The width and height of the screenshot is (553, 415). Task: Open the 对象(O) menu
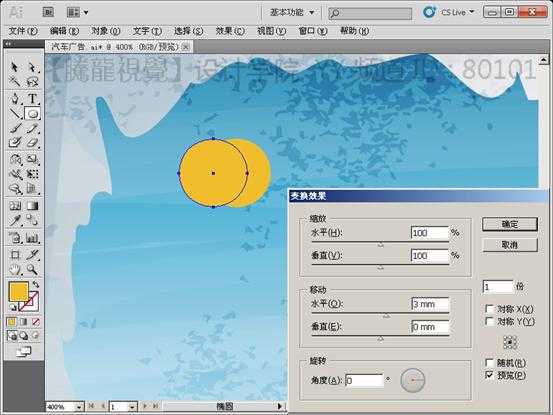click(x=106, y=31)
